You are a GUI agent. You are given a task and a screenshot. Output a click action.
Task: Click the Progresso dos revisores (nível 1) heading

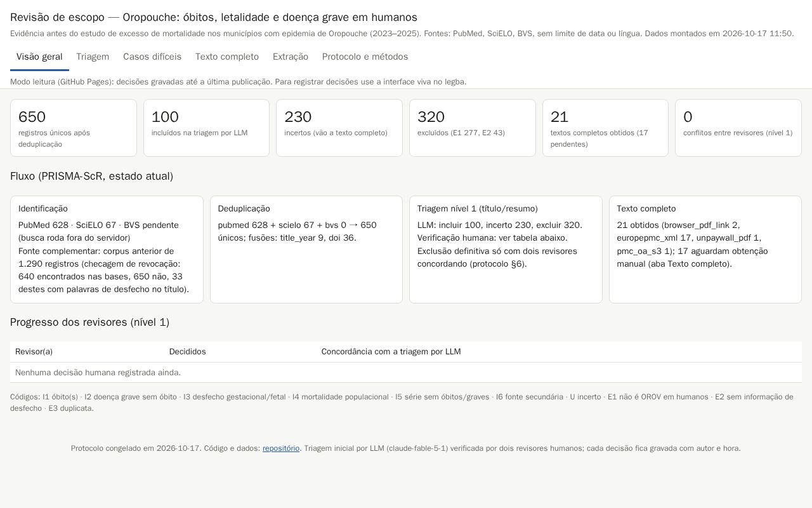point(89,323)
